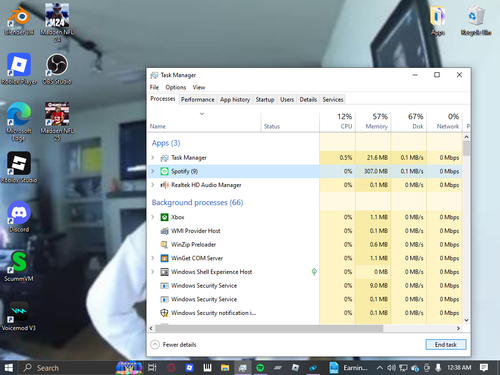Click the horizontal scrollbar of process list
This screenshot has height=375, width=500.
point(269,328)
